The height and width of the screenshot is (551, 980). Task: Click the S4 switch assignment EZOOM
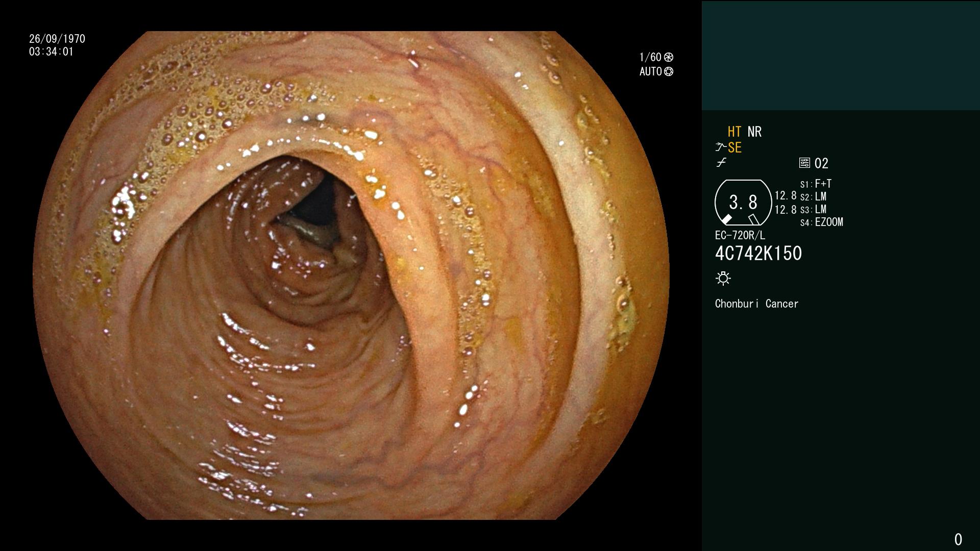tap(822, 222)
